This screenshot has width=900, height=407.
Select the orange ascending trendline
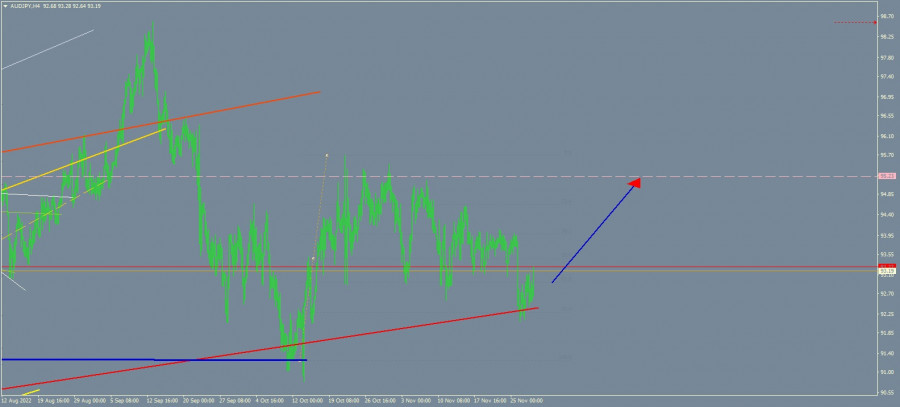161,121
